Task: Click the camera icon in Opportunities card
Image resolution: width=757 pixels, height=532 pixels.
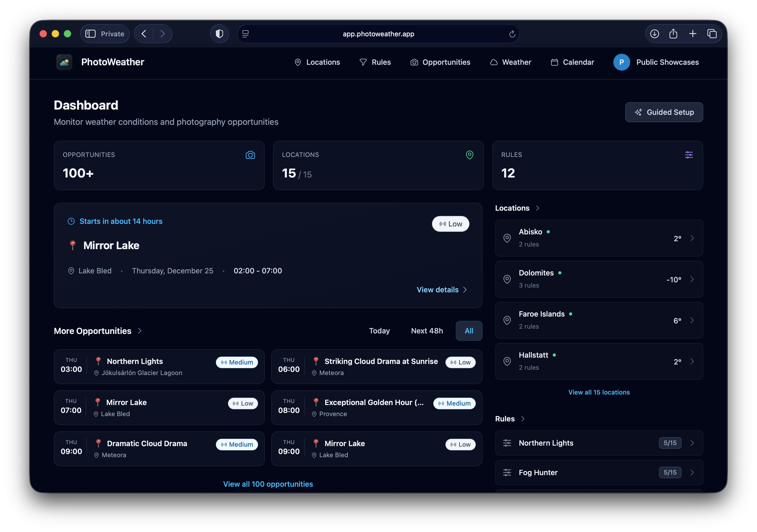Action: [250, 155]
